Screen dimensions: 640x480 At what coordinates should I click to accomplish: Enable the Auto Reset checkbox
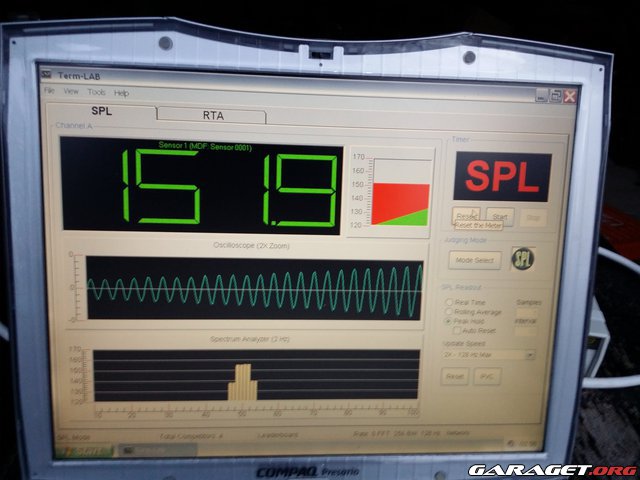[x=457, y=330]
